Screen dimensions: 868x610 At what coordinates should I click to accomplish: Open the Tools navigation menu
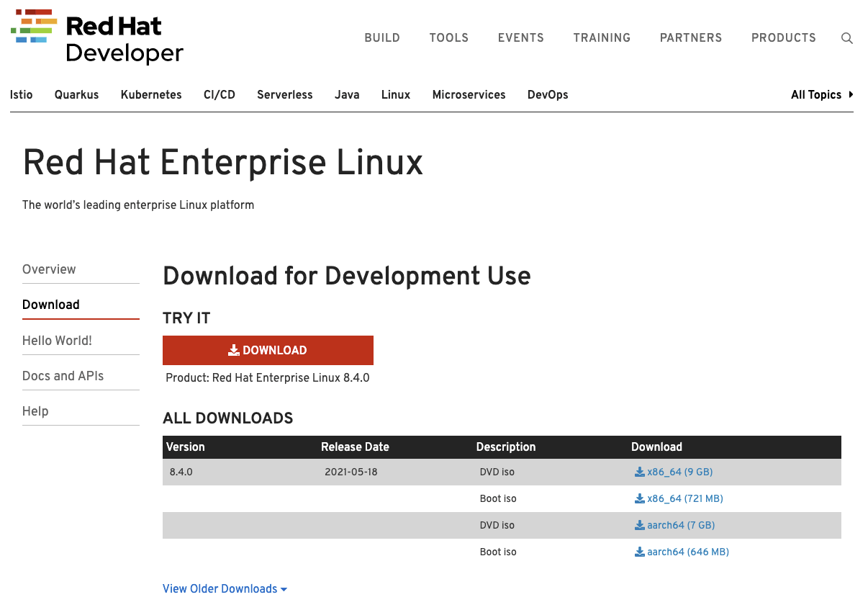tap(448, 38)
